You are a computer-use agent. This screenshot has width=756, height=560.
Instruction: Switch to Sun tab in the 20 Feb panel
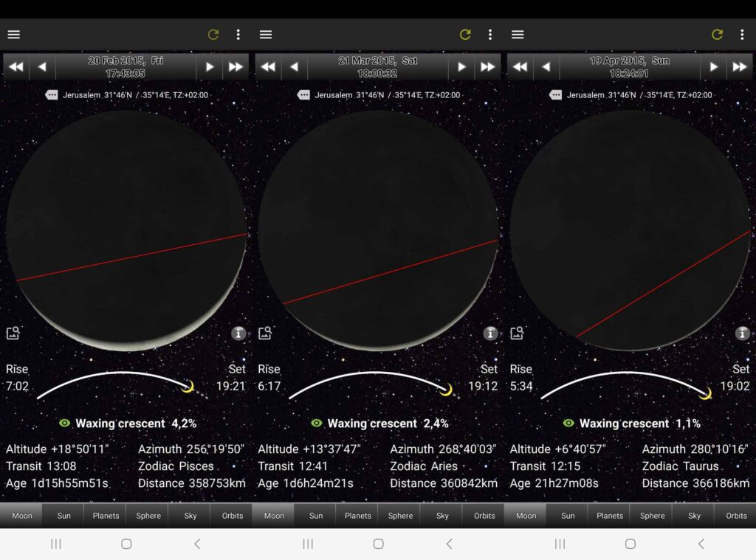pyautogui.click(x=63, y=516)
